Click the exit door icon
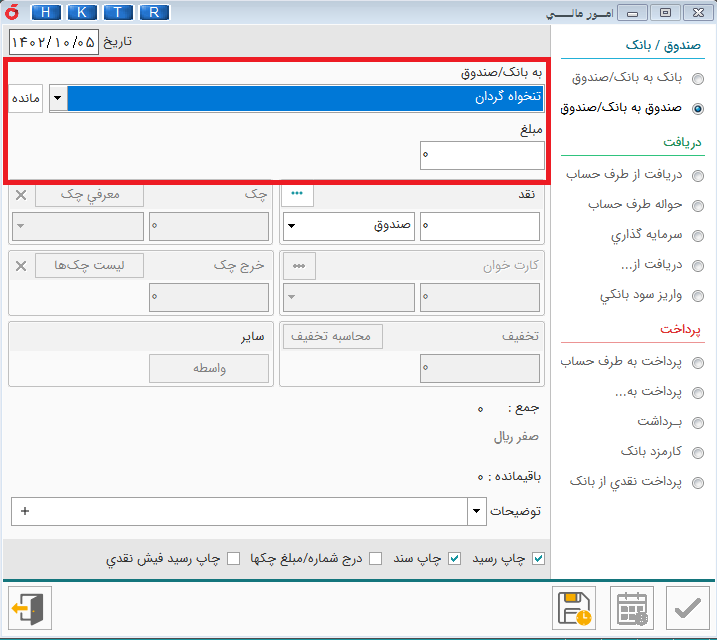The width and height of the screenshot is (717, 640). 28,608
